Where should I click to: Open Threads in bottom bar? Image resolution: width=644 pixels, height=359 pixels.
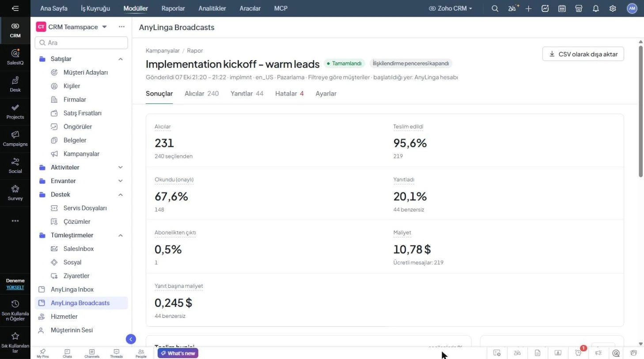pos(116,353)
